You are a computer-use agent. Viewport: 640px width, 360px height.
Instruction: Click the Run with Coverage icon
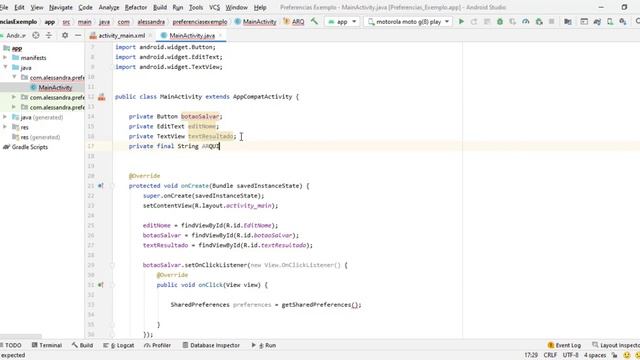click(x=513, y=22)
